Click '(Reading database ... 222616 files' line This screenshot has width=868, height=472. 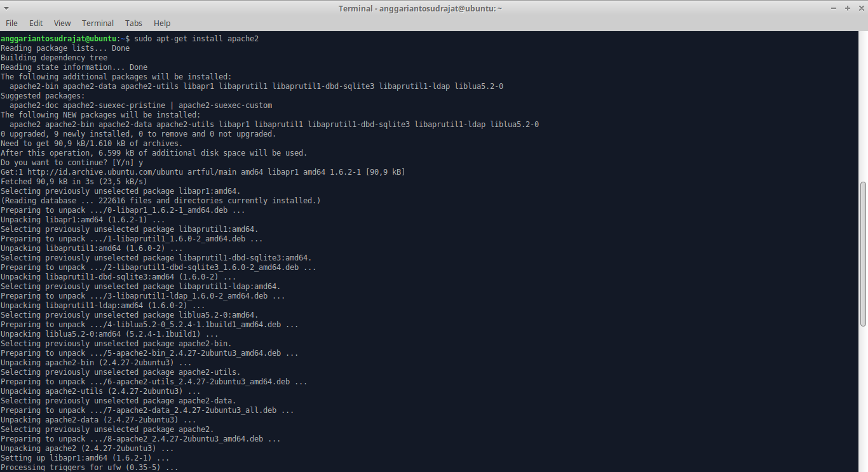coord(161,201)
